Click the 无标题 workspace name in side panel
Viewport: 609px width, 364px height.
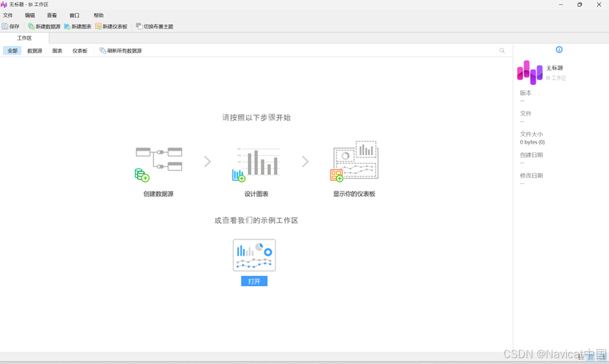coord(555,68)
